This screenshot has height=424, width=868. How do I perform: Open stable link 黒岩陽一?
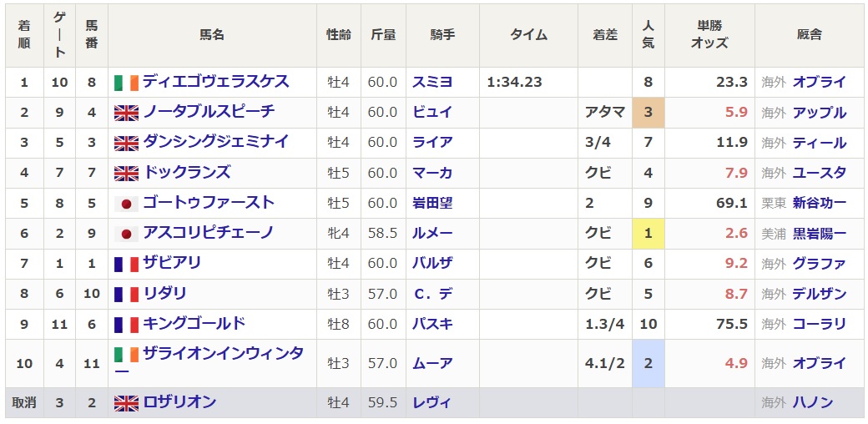click(x=819, y=233)
